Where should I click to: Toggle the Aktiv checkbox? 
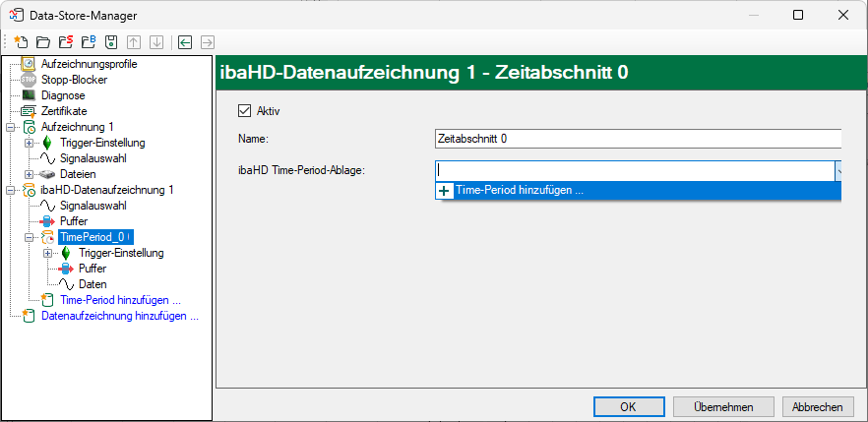click(x=245, y=111)
